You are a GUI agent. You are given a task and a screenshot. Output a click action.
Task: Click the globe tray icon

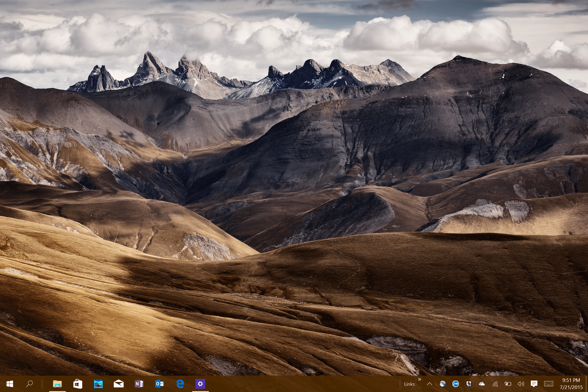tap(443, 384)
